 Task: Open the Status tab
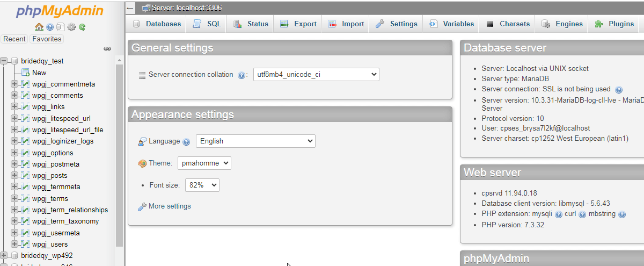[250, 24]
